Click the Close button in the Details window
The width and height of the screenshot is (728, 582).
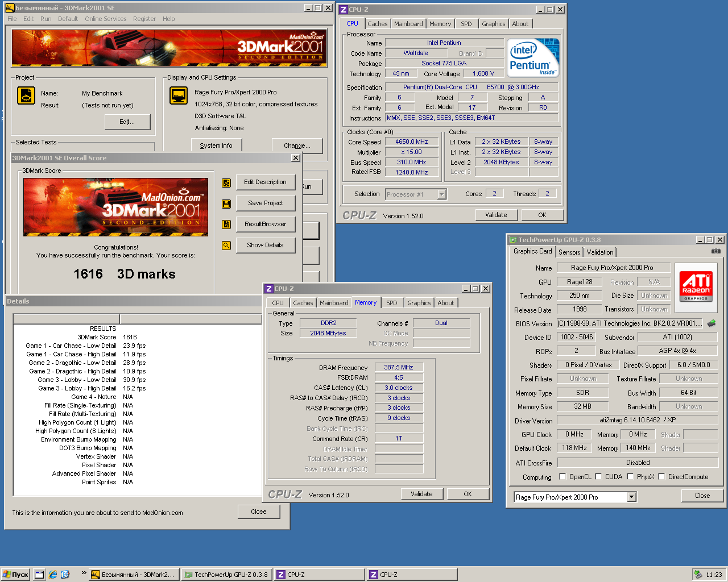point(259,512)
